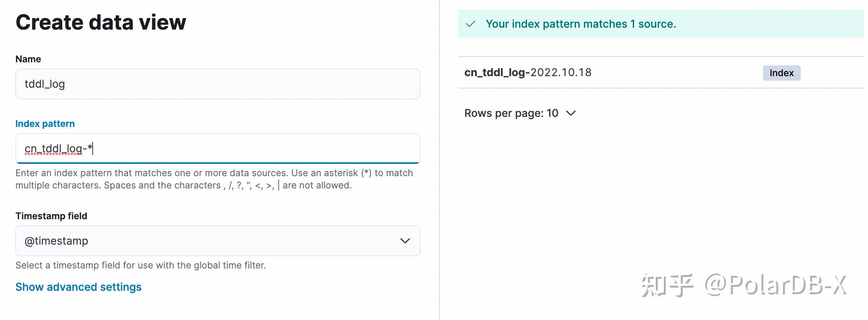The width and height of the screenshot is (868, 320).
Task: Open the Timestamp field combo box showing @timestamp
Action: coord(218,241)
